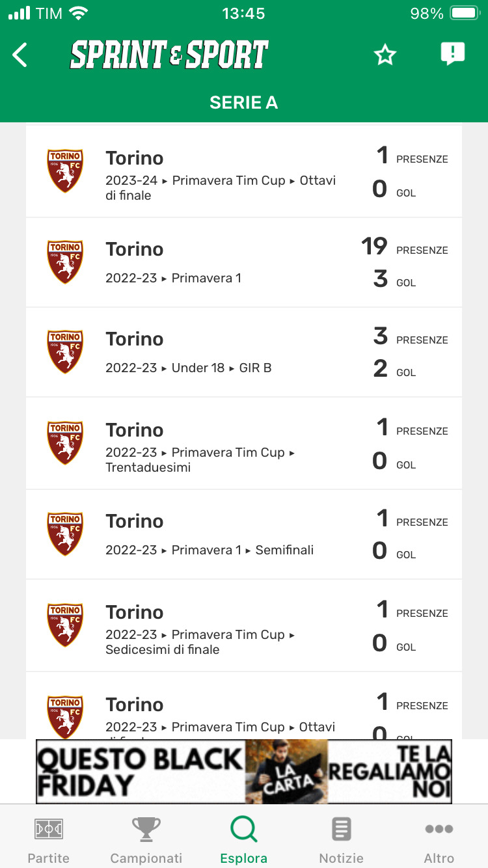Viewport: 488px width, 868px height.
Task: Tap the back arrow icon
Action: (x=20, y=55)
